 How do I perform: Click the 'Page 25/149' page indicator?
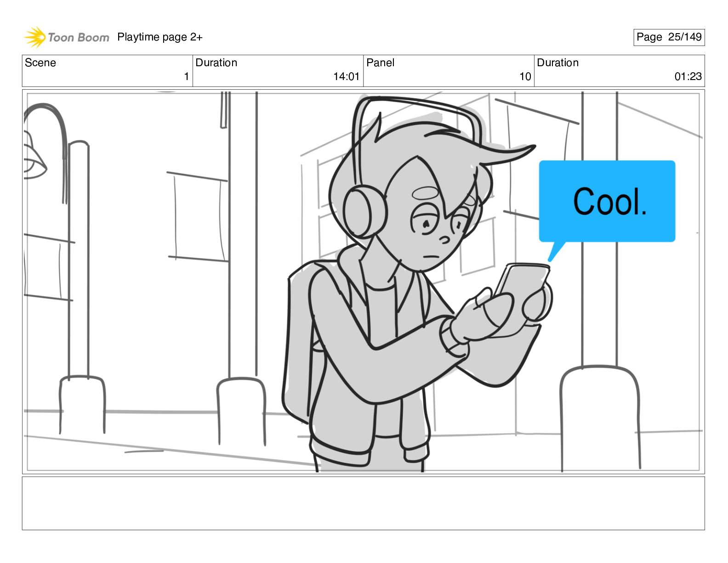(x=669, y=37)
